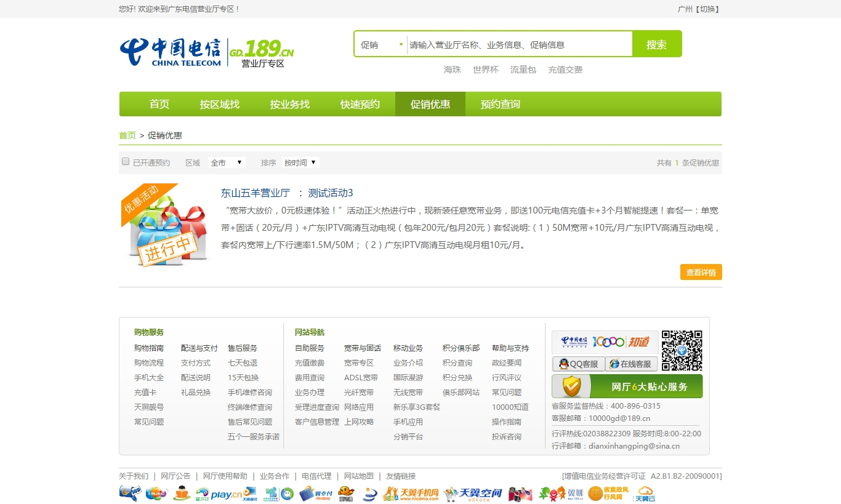Open 客户信息管理 footer link
Screen dimensions: 841x504
[x=317, y=422]
